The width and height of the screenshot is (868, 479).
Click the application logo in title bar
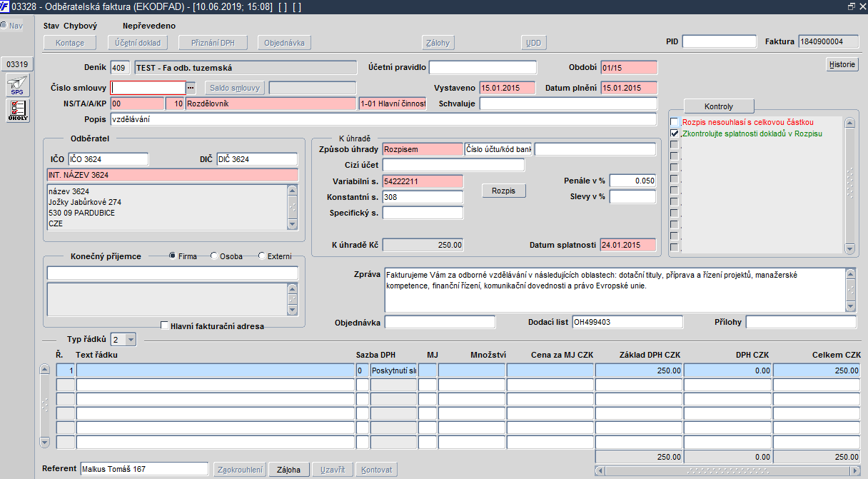pyautogui.click(x=5, y=6)
